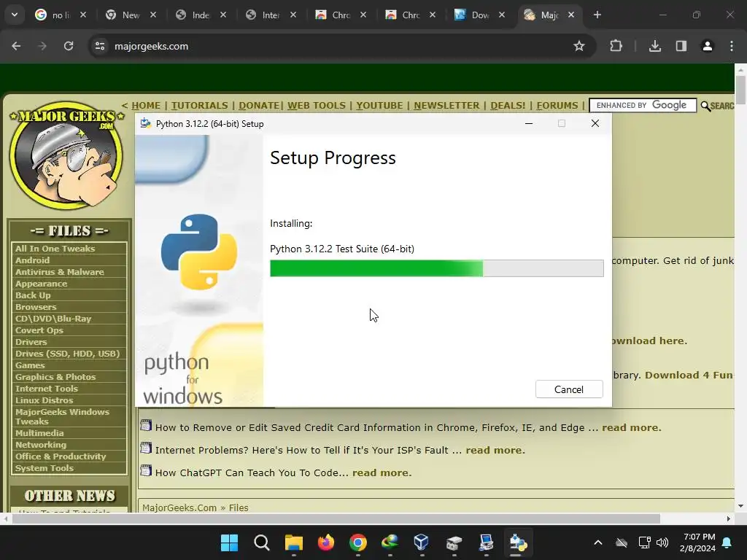Open Browsers files category

(x=36, y=307)
